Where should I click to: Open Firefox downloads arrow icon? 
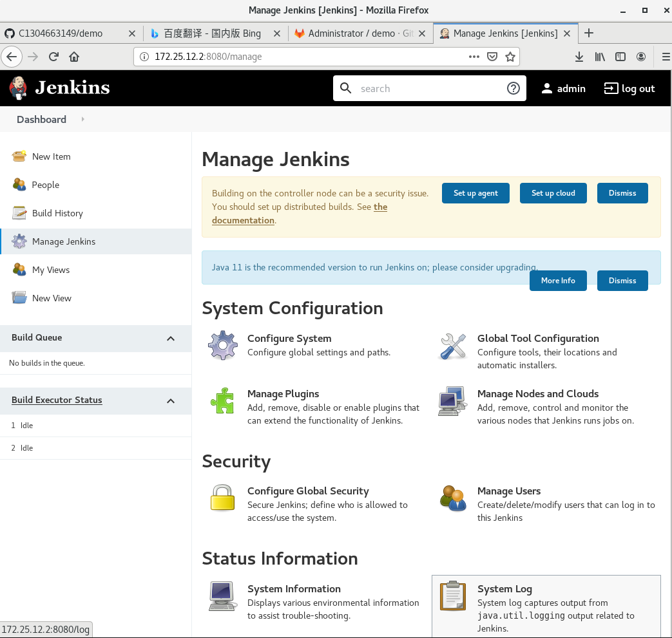tap(579, 57)
